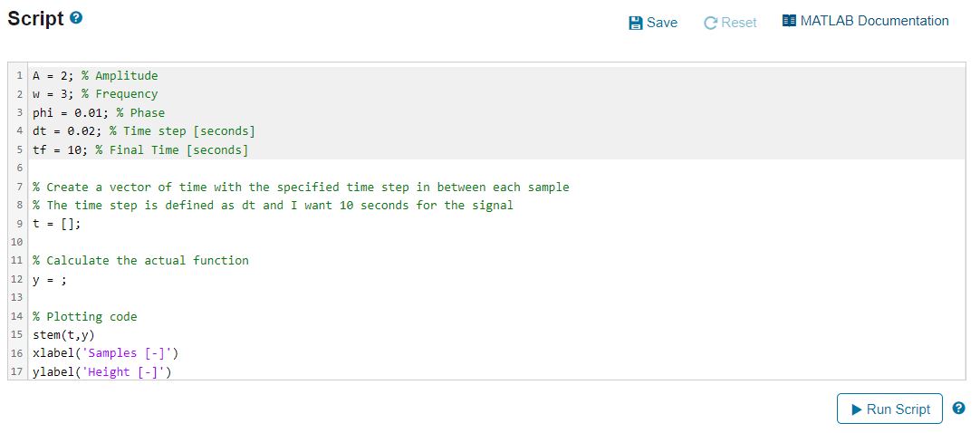
Task: Click the help icon next to Script heading
Action: tap(76, 18)
